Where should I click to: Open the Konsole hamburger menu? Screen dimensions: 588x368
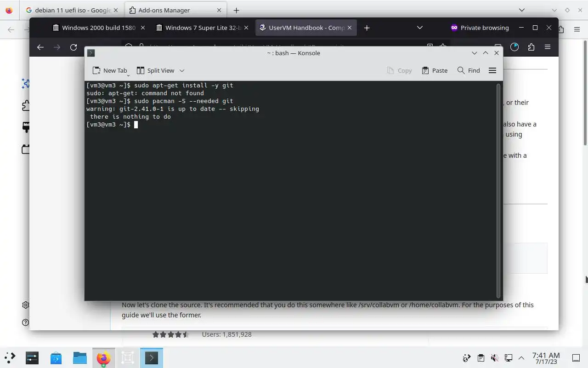pos(492,70)
